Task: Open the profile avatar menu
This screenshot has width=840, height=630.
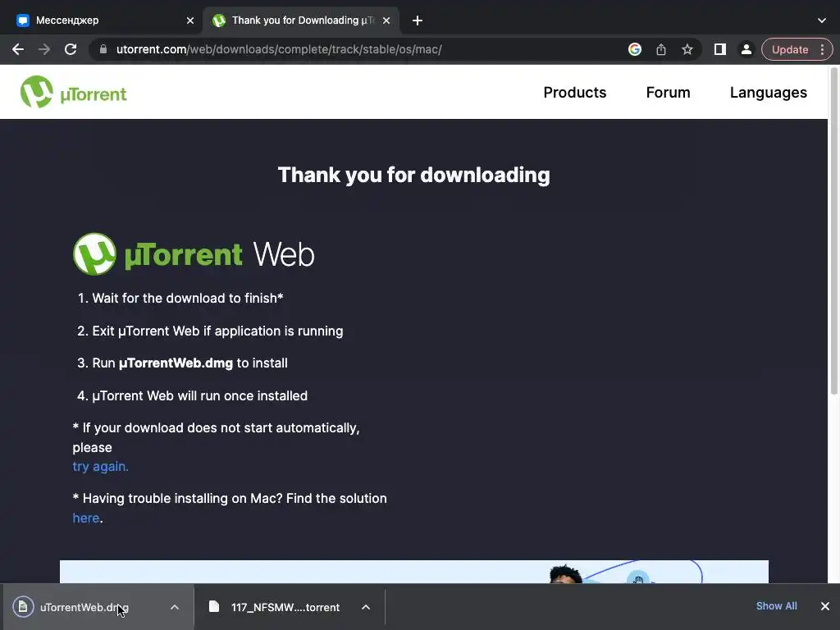Action: tap(746, 49)
